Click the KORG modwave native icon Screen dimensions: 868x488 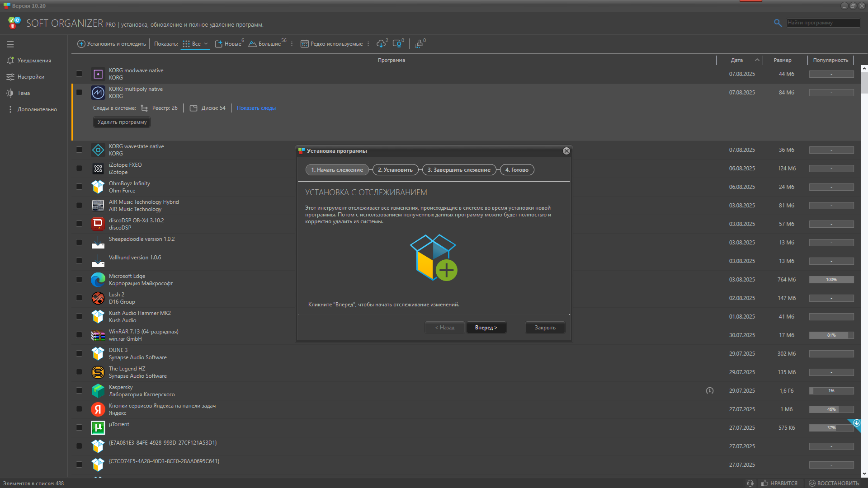tap(98, 74)
